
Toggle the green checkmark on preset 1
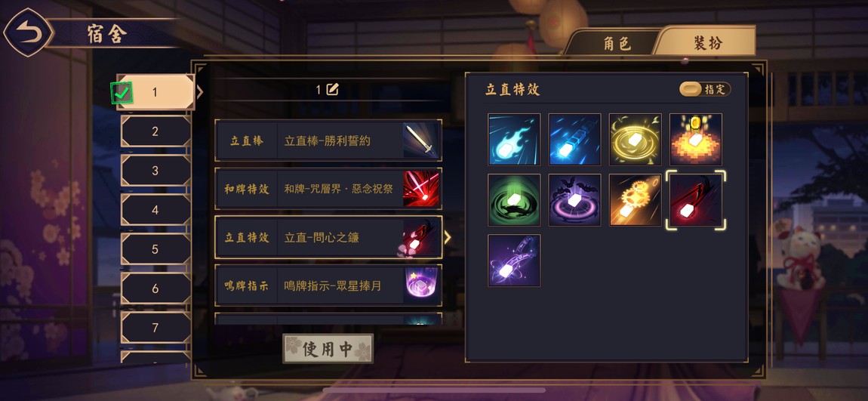(x=122, y=93)
